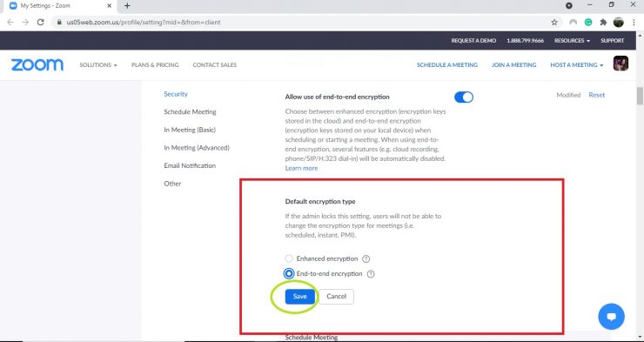The image size is (644, 342).
Task: Open the Chrome three-dot menu
Action: (634, 22)
